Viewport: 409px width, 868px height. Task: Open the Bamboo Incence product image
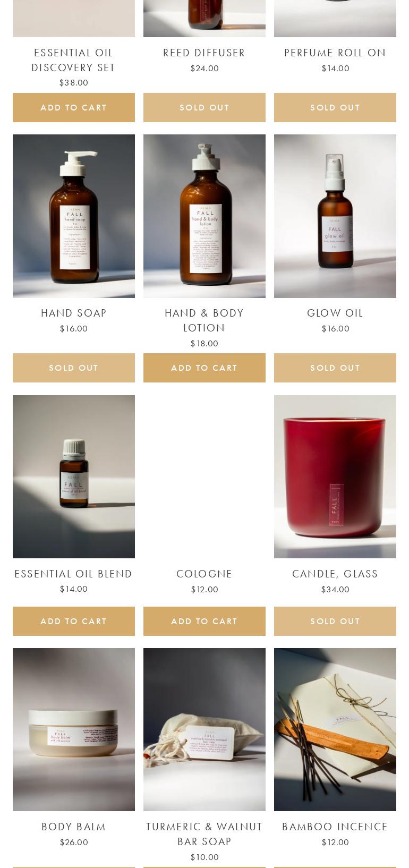coord(335,729)
